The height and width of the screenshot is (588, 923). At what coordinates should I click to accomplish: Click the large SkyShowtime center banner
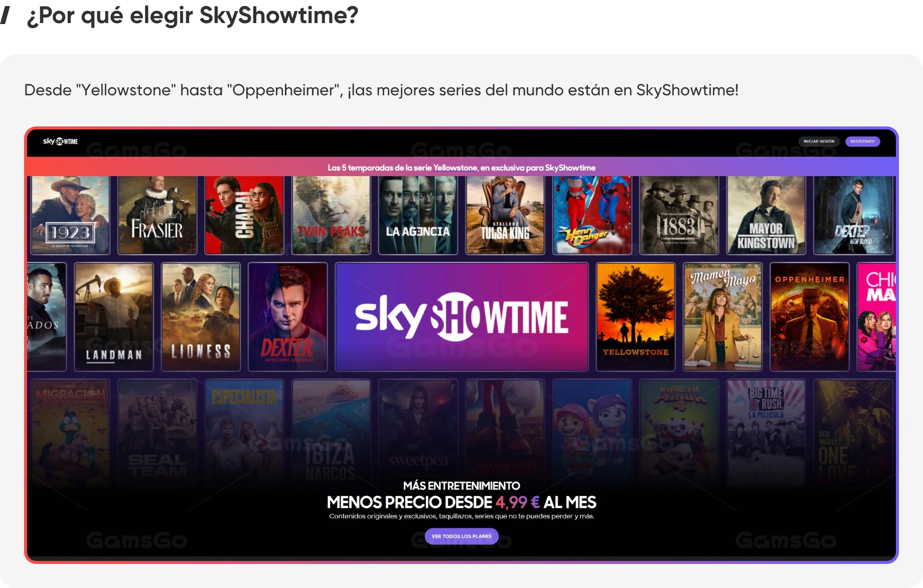461,317
